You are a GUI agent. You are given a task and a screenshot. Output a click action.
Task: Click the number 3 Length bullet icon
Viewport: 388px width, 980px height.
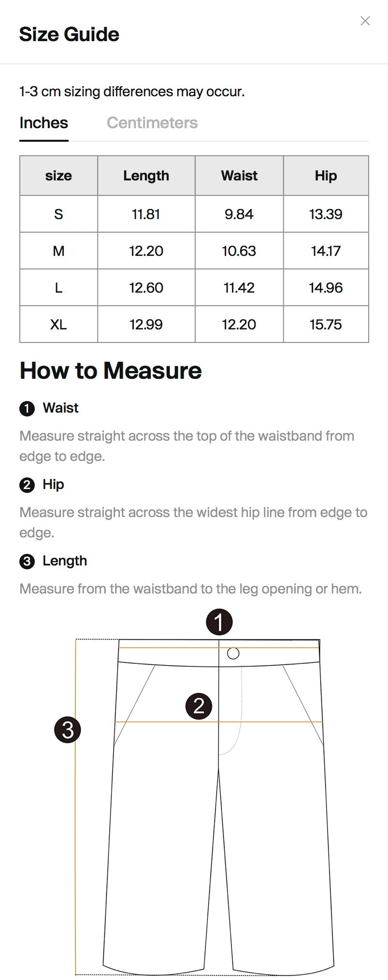pos(27,562)
